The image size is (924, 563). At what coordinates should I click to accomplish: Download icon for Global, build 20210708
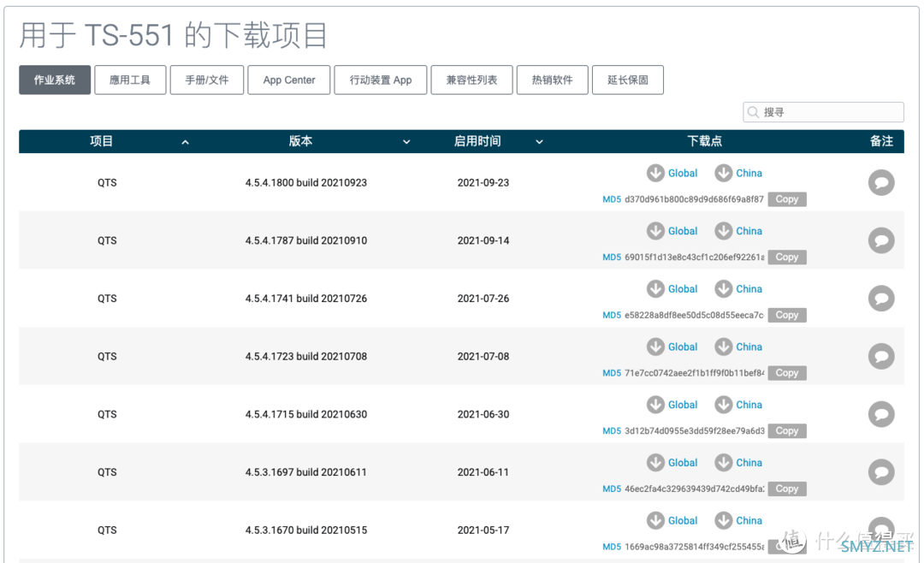pyautogui.click(x=655, y=347)
